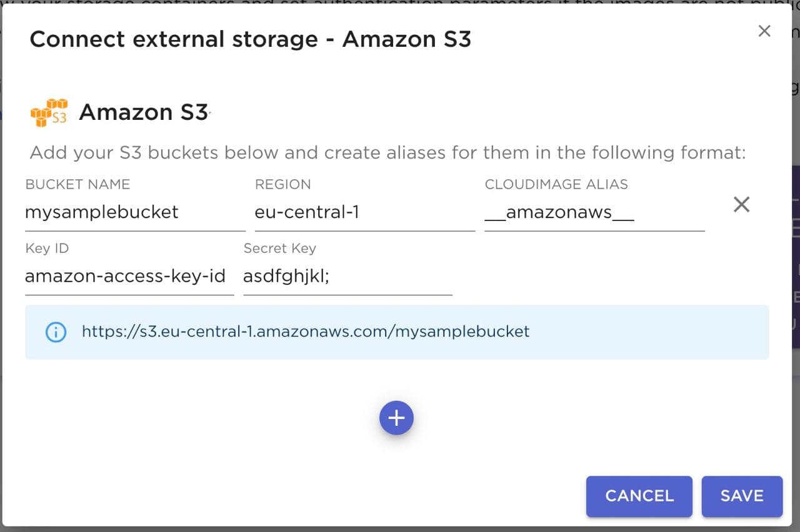800x532 pixels.
Task: Select the Key ID input field
Action: [x=129, y=276]
